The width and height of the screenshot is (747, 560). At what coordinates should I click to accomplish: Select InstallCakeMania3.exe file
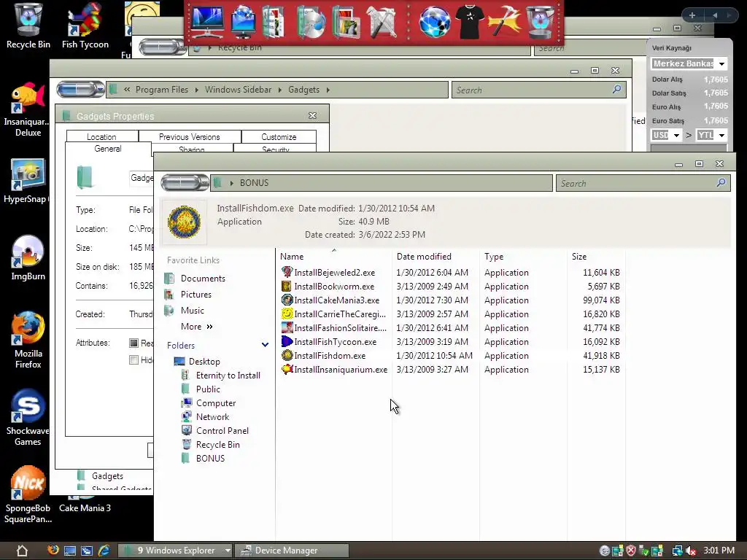point(337,300)
